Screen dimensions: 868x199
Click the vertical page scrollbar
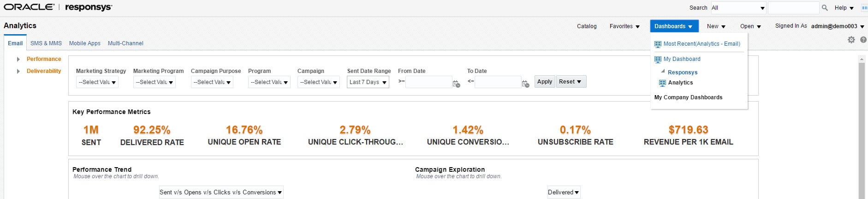(861, 129)
